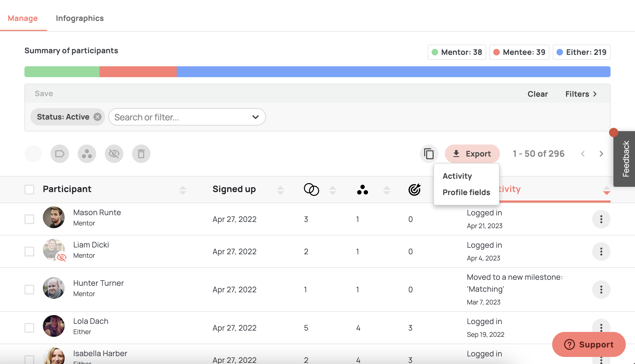
Task: Check the Isabella Harber row checkbox
Action: click(x=29, y=360)
